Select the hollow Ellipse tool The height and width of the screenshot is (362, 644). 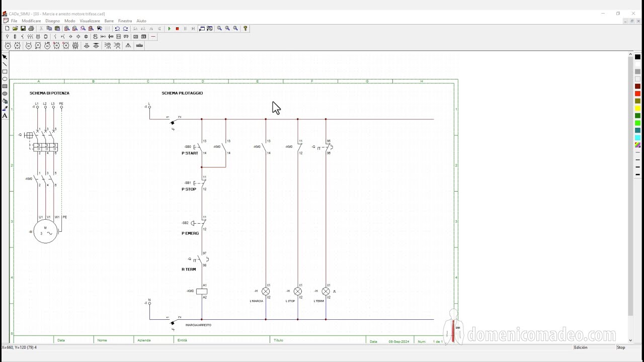[5, 79]
